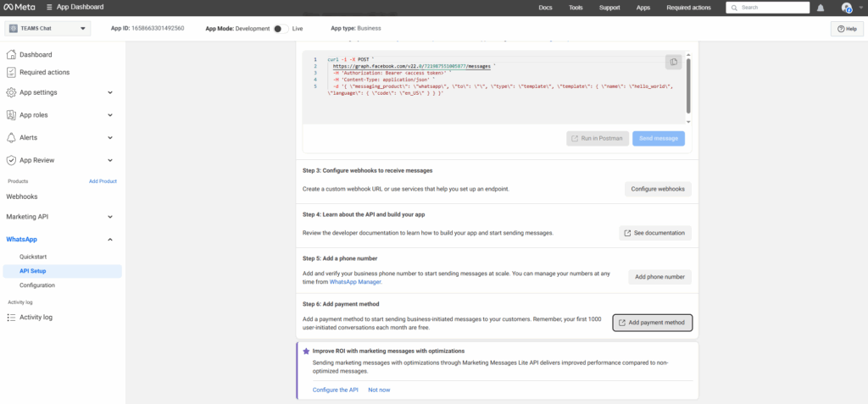
Task: Click the graph.facebook.com URL in code
Action: [x=412, y=66]
